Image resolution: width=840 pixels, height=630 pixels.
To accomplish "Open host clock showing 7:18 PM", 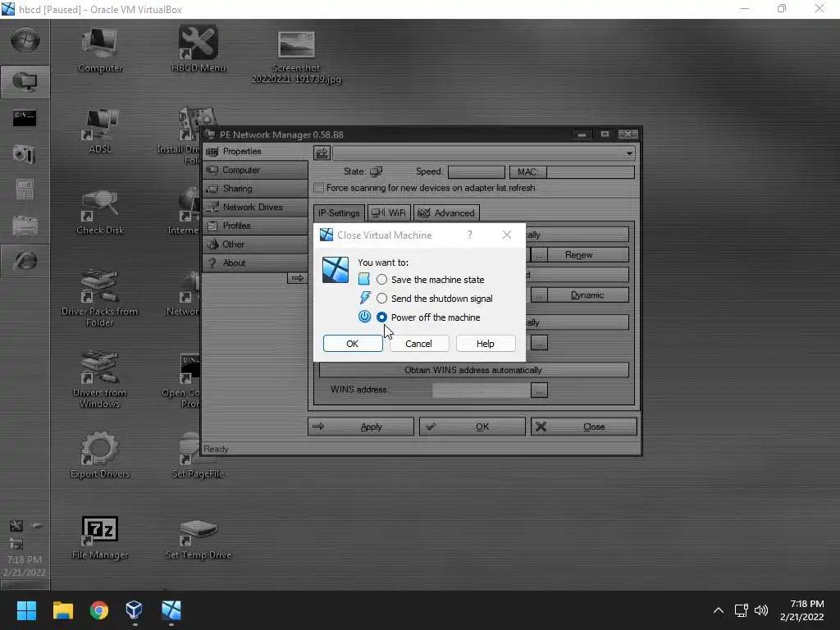I will coord(802,610).
